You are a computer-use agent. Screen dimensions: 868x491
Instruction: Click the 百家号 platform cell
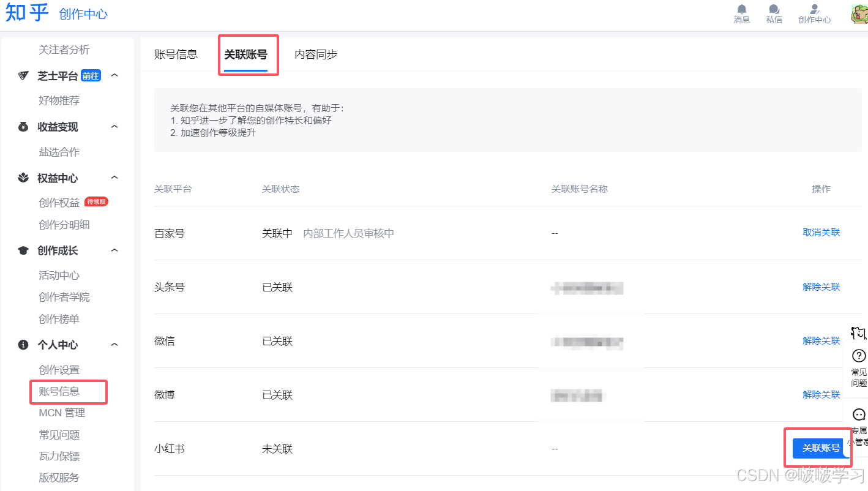(x=170, y=233)
